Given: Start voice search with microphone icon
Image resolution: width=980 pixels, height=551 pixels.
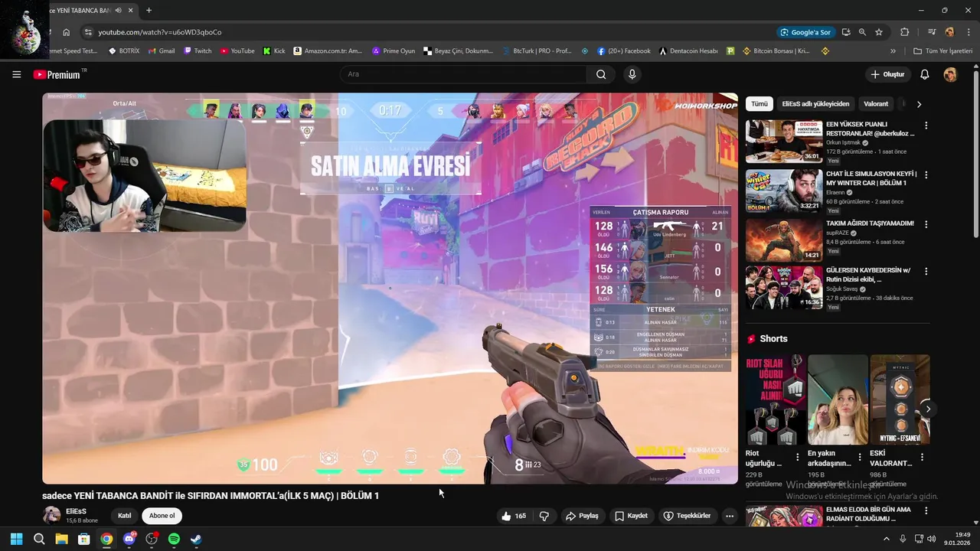Looking at the screenshot, I should 632,74.
